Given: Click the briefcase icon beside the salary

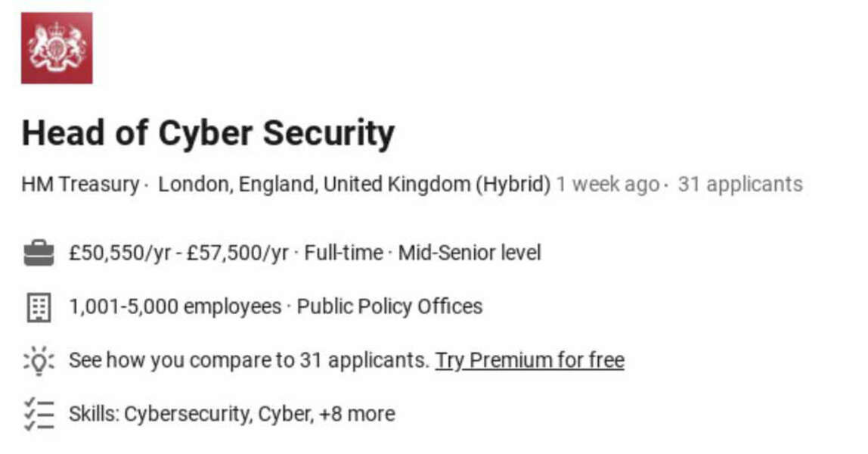Looking at the screenshot, I should point(39,253).
